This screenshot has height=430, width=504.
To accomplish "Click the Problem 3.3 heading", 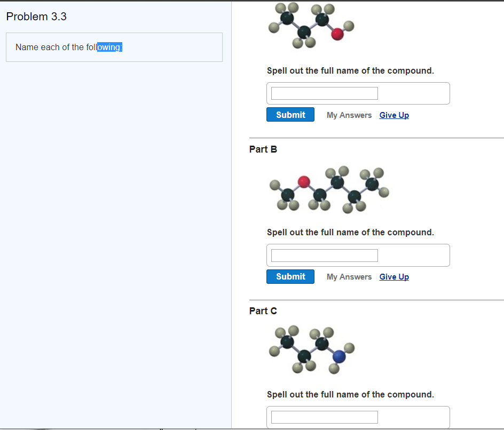I will point(36,17).
